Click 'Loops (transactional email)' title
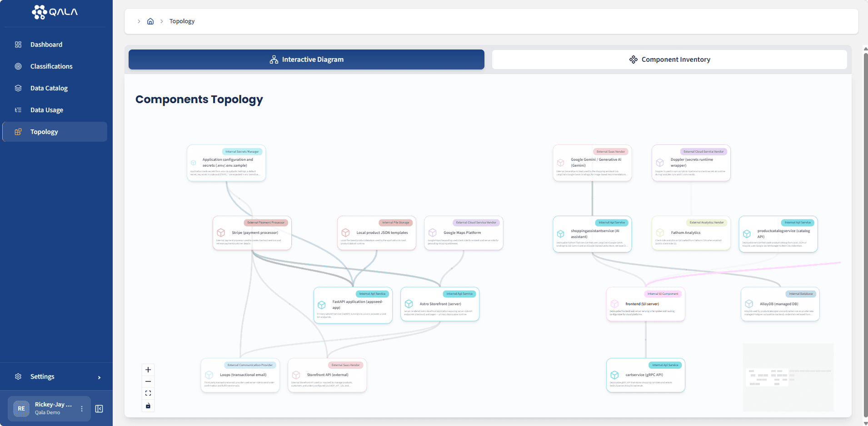Image resolution: width=868 pixels, height=426 pixels. pos(243,375)
